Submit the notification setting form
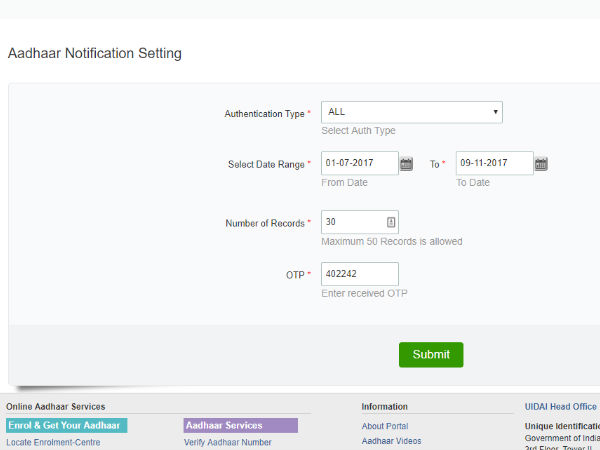This screenshot has height=450, width=600. (431, 355)
